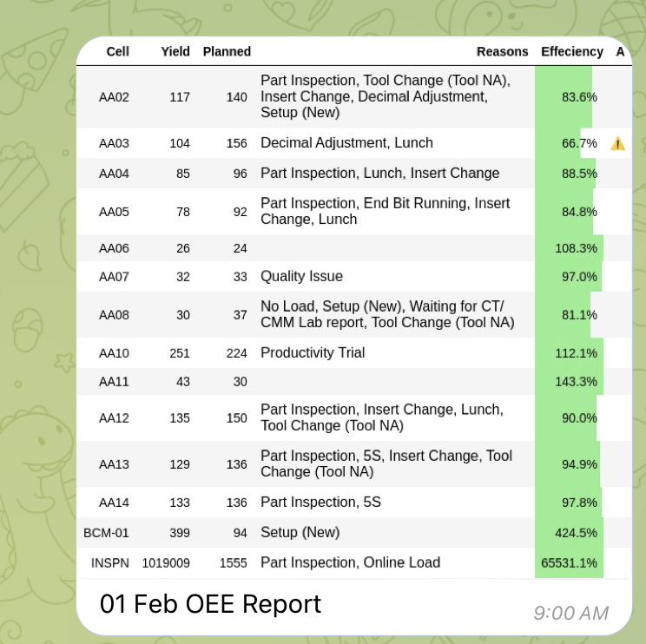Select the AA11 cell name
Screen dimensions: 646x644
[x=114, y=382]
